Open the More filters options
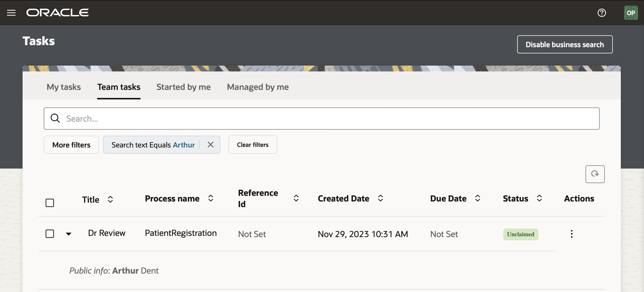644x292 pixels. [71, 145]
